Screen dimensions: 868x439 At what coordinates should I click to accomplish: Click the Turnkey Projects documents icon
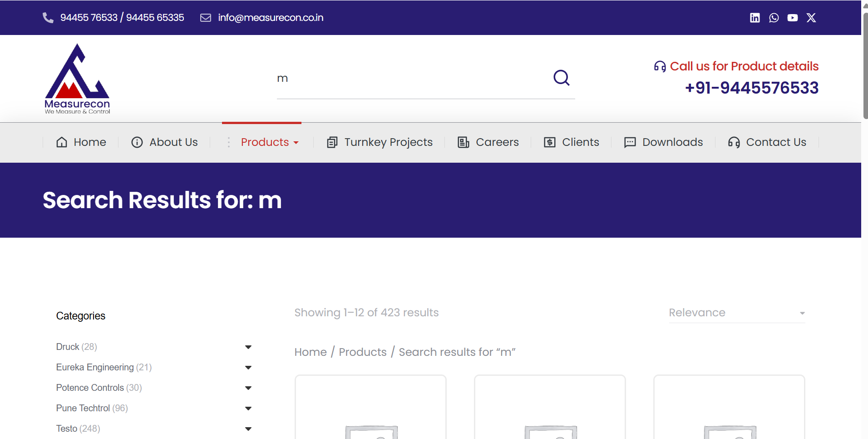pos(332,142)
